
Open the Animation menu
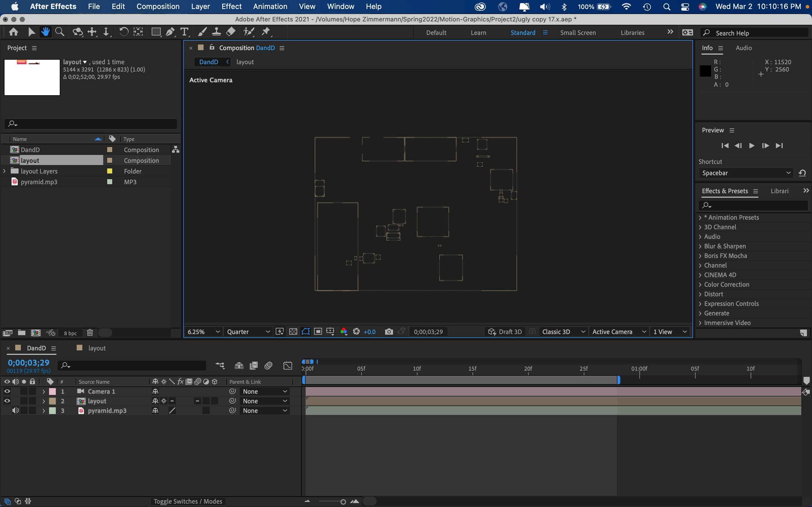(x=270, y=6)
